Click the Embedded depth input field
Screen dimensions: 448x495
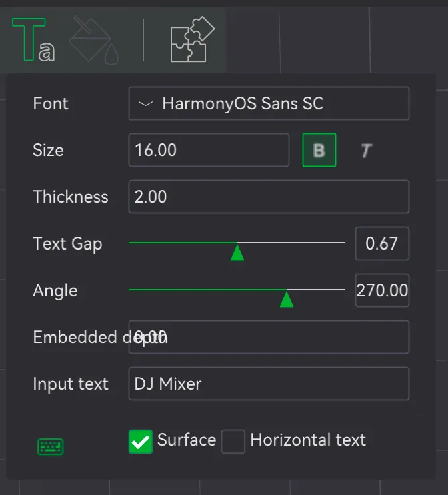coord(269,337)
